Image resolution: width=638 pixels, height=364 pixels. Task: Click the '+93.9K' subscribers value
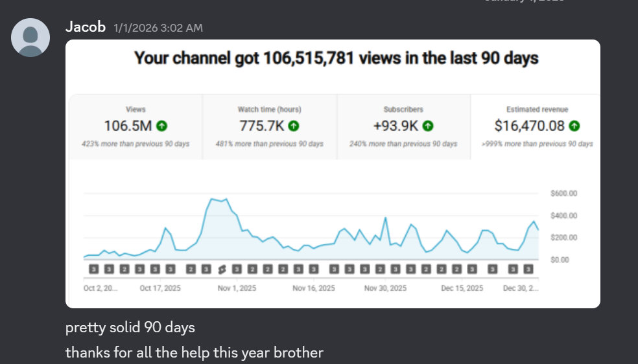tap(396, 126)
